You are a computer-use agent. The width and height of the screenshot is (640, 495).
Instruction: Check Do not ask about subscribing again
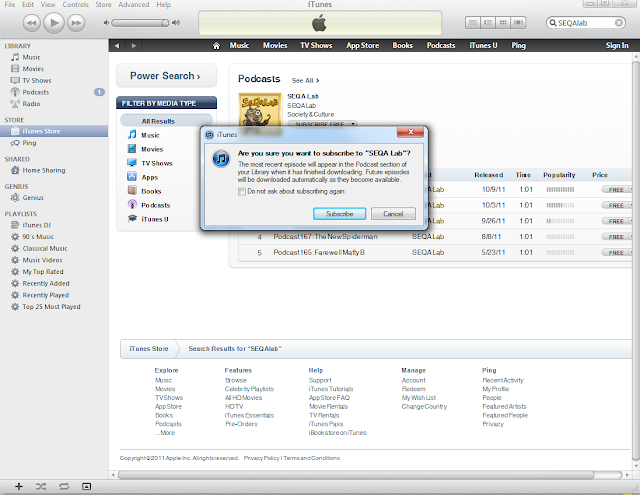242,191
